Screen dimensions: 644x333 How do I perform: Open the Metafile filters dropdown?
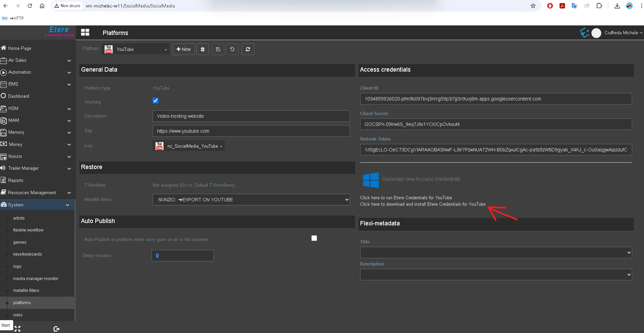click(x=251, y=200)
